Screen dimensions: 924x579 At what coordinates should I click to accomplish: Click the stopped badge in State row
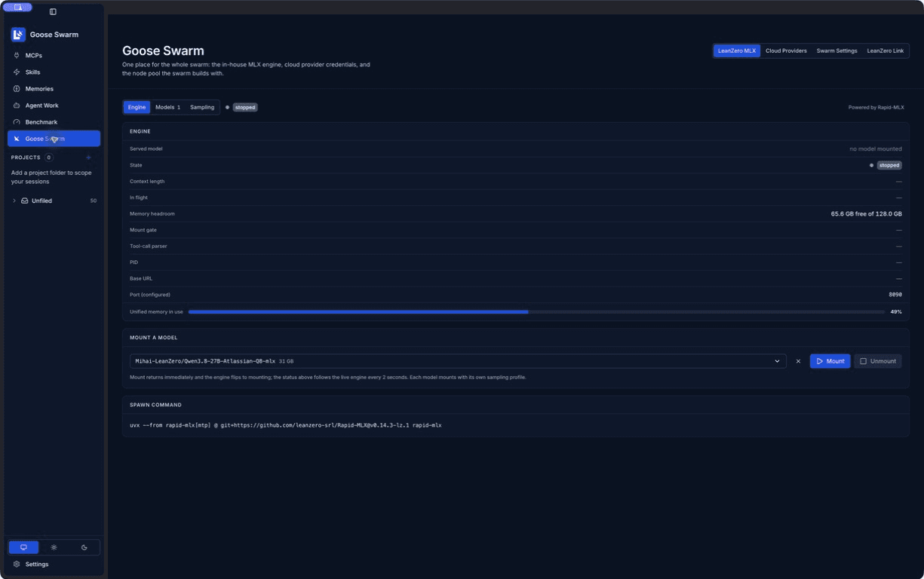coord(889,165)
